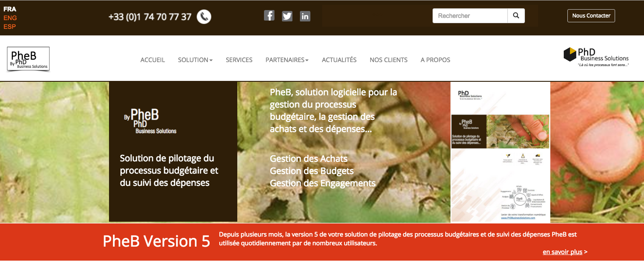The width and height of the screenshot is (644, 265).
Task: Go to the ACCUEIL page
Action: pyautogui.click(x=152, y=60)
